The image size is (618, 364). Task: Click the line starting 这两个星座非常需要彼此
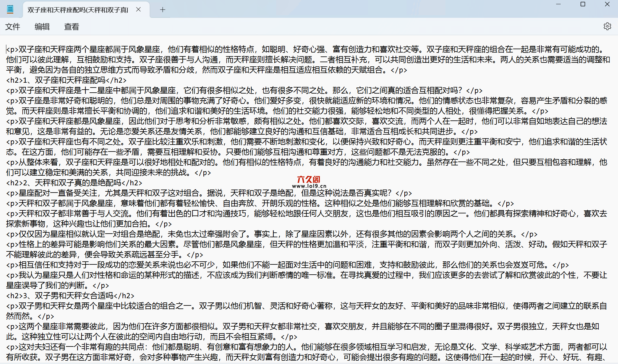pyautogui.click(x=303, y=332)
